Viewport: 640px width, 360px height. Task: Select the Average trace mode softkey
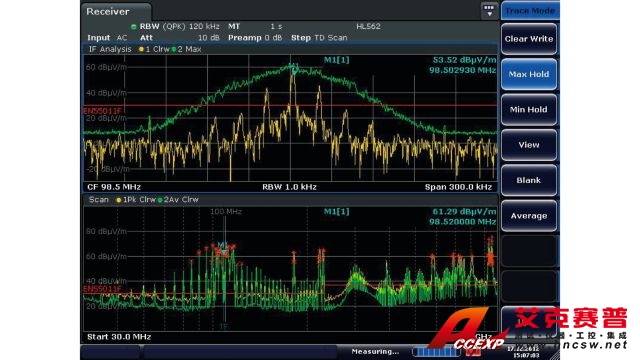[529, 216]
